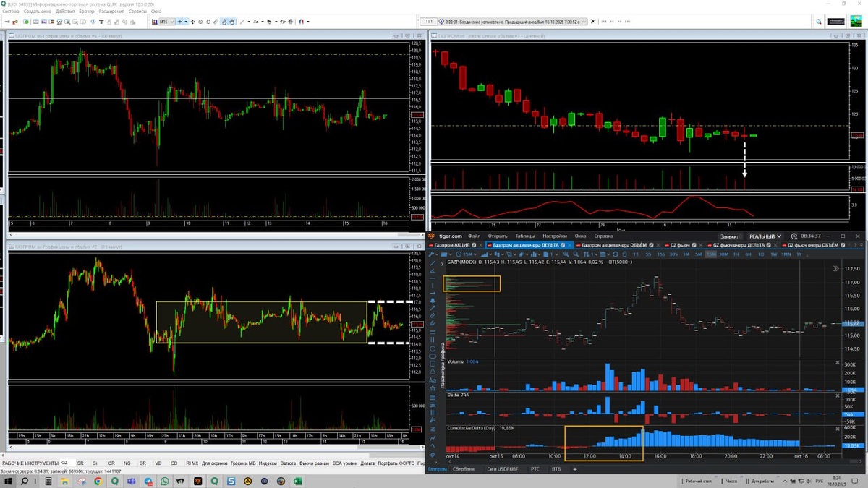Switch to the Газпром АКЦИЯ tab

pos(455,245)
